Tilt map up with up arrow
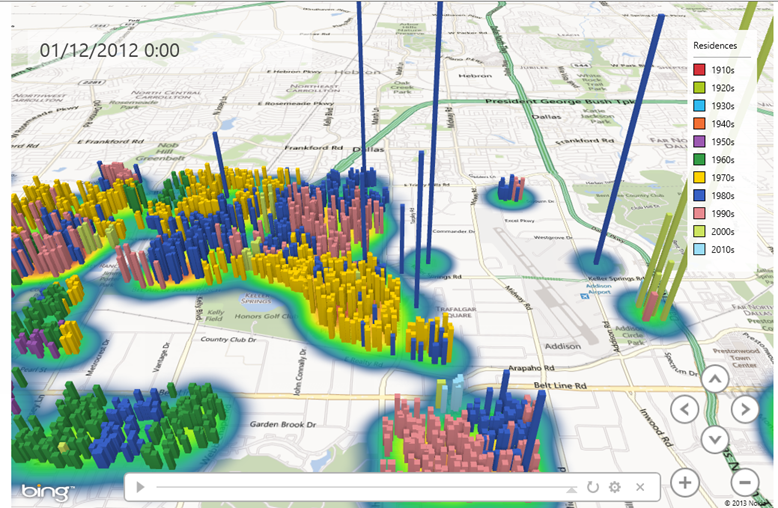778x508 pixels. coord(715,380)
